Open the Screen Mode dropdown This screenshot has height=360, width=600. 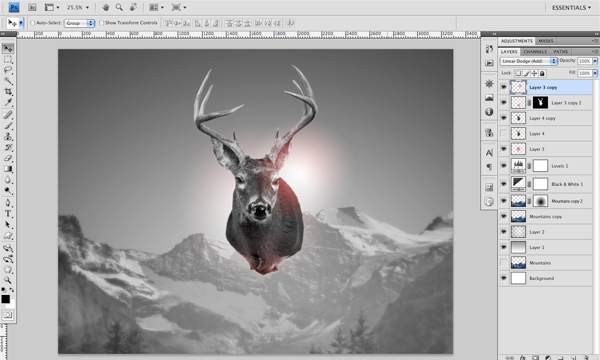pyautogui.click(x=179, y=7)
